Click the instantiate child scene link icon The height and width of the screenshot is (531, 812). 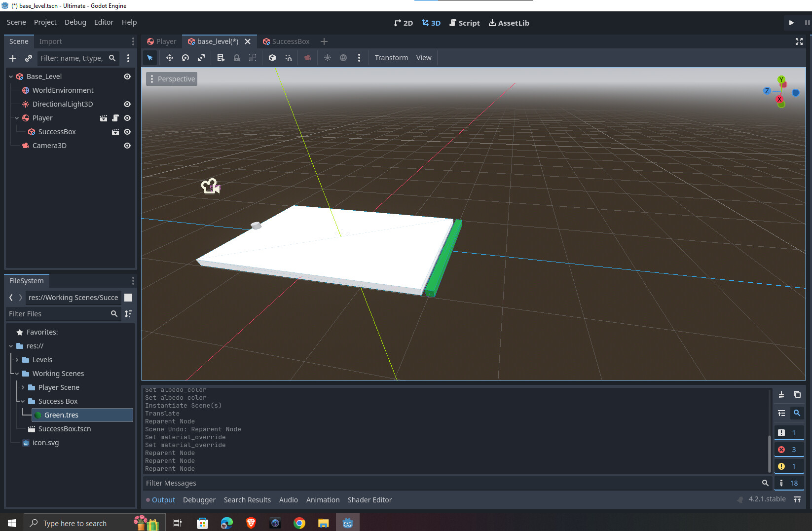tap(29, 58)
